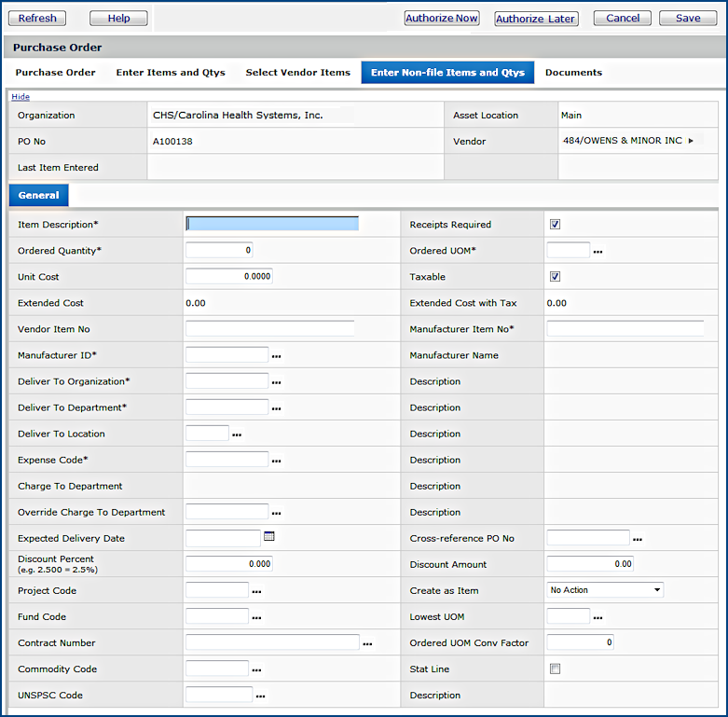Browse the Cross-reference PO No lookup
Image resolution: width=728 pixels, height=717 pixels.
tap(638, 539)
